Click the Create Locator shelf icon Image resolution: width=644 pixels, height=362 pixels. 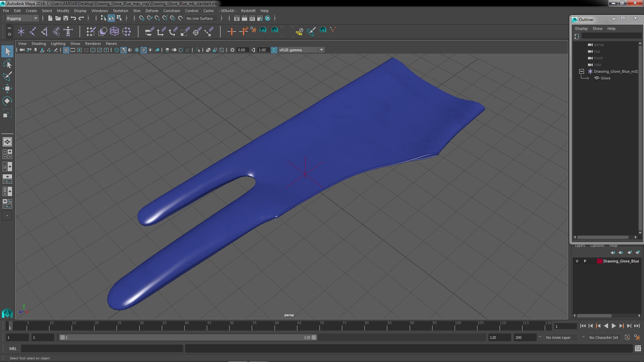point(21,32)
